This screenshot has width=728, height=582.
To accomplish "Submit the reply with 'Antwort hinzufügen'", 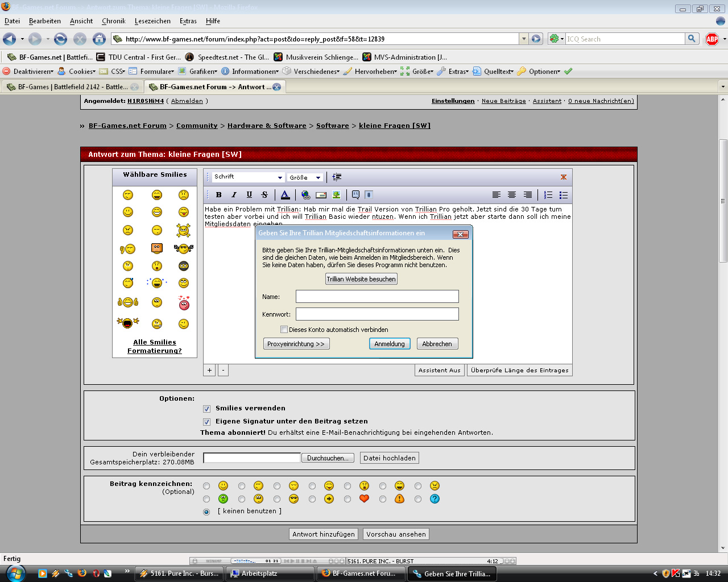I will pyautogui.click(x=324, y=534).
